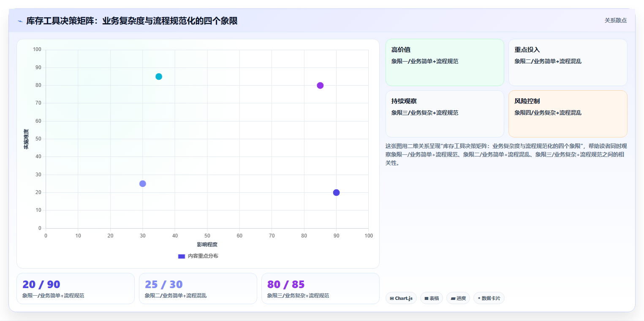Click 象限三 caption under 80 / 85

(x=298, y=296)
